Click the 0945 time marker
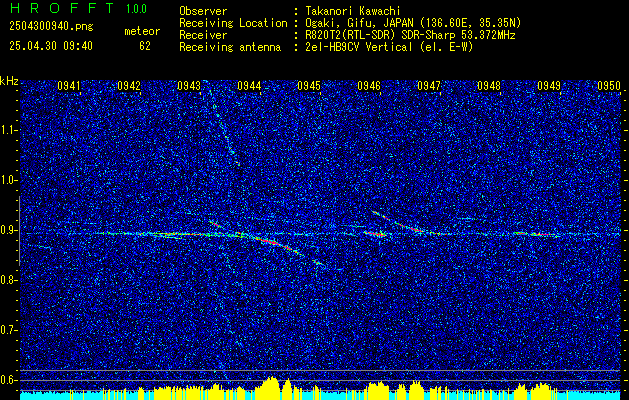 pos(309,86)
